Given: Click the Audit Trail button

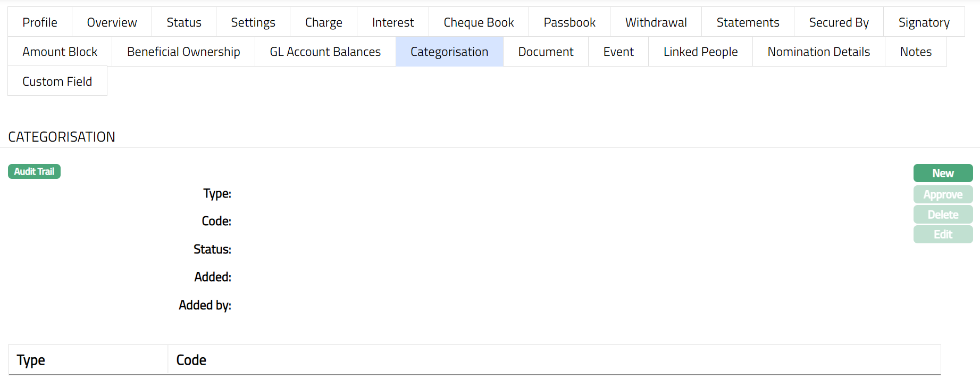Looking at the screenshot, I should 34,171.
